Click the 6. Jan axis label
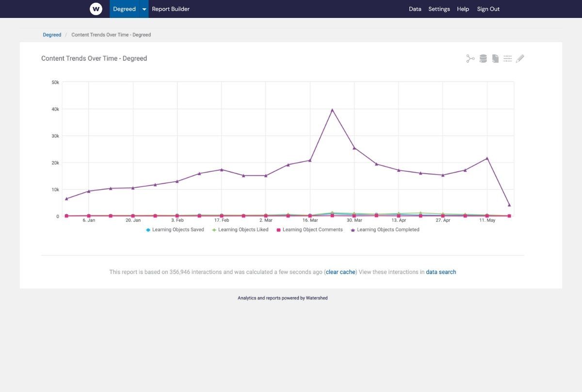The height and width of the screenshot is (392, 582). (89, 220)
